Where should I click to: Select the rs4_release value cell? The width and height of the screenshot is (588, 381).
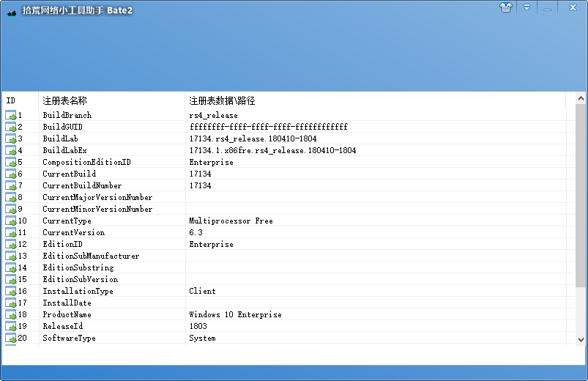coord(213,115)
